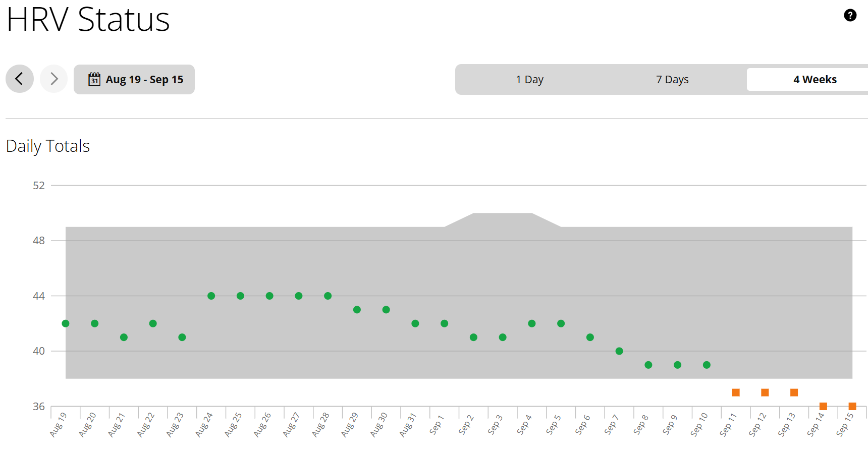
Task: Click the Aug 30 green data point
Action: (x=386, y=310)
